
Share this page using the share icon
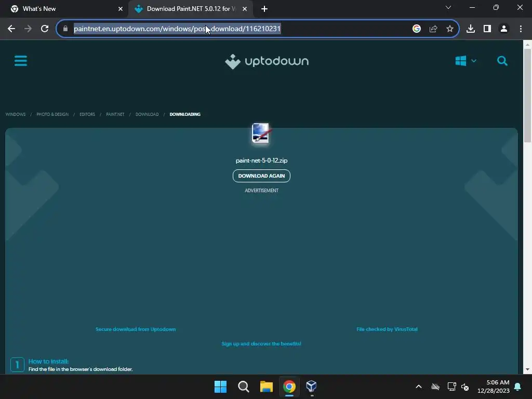click(433, 29)
